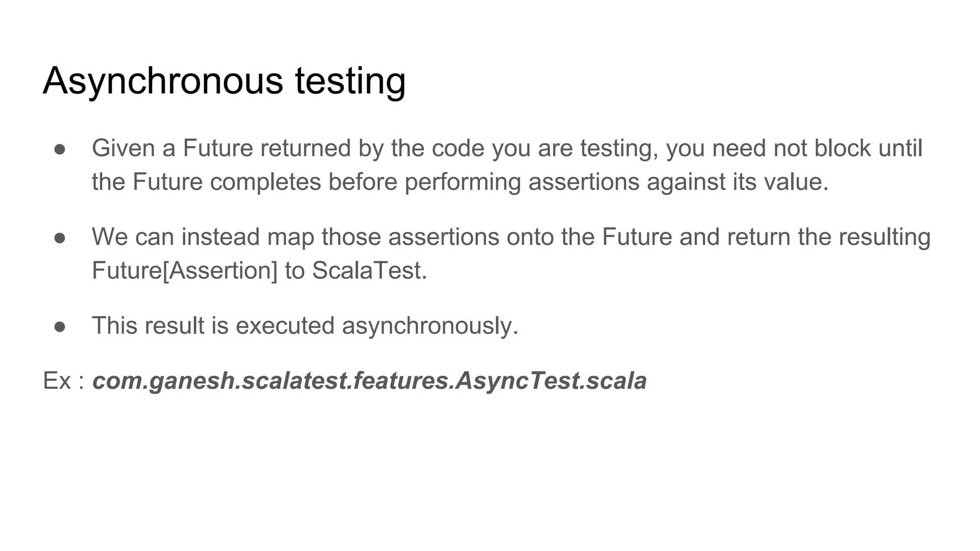Click the word "asynchronously." in third bullet
The width and height of the screenshot is (980, 551).
click(x=430, y=326)
